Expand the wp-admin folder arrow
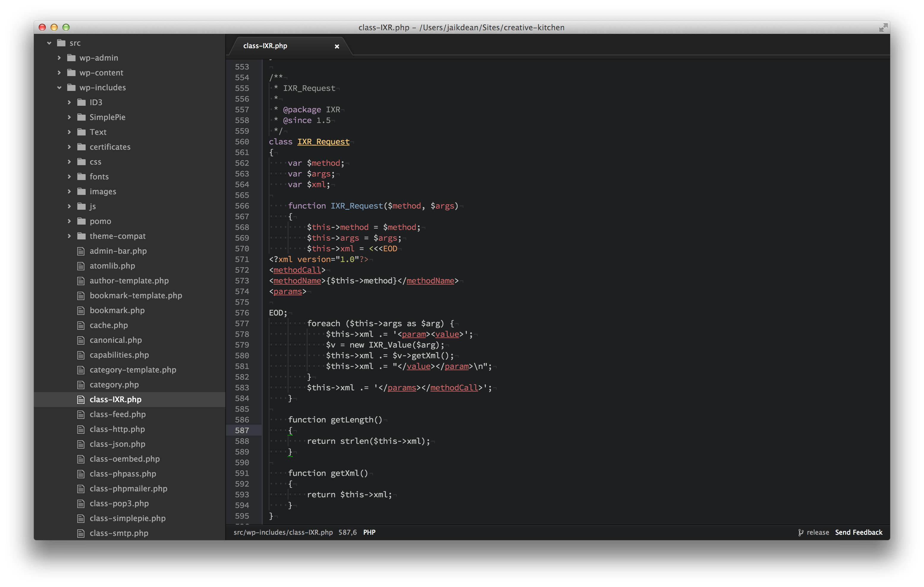Screen dimensions: 924x587 (x=59, y=58)
